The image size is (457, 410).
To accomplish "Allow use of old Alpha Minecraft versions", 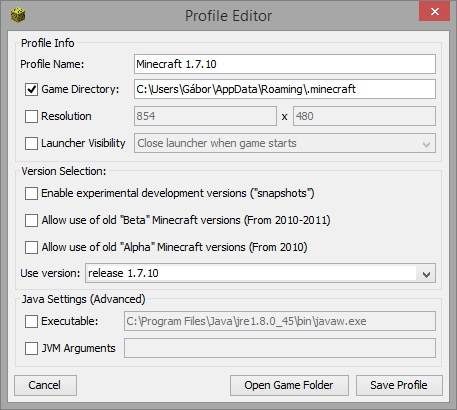I will (31, 247).
